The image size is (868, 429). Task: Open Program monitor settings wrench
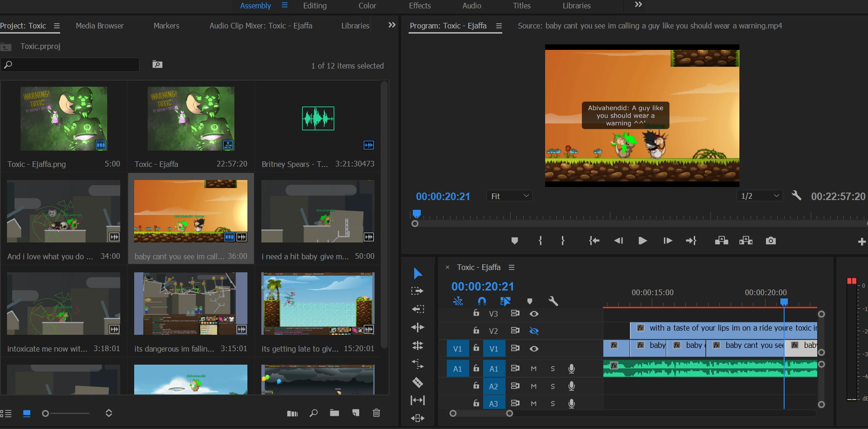pos(797,195)
